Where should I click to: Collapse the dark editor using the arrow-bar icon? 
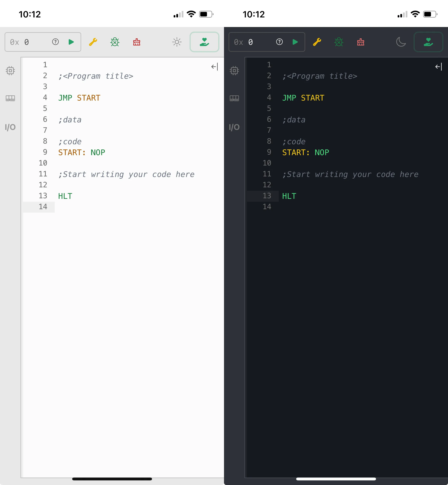(439, 67)
